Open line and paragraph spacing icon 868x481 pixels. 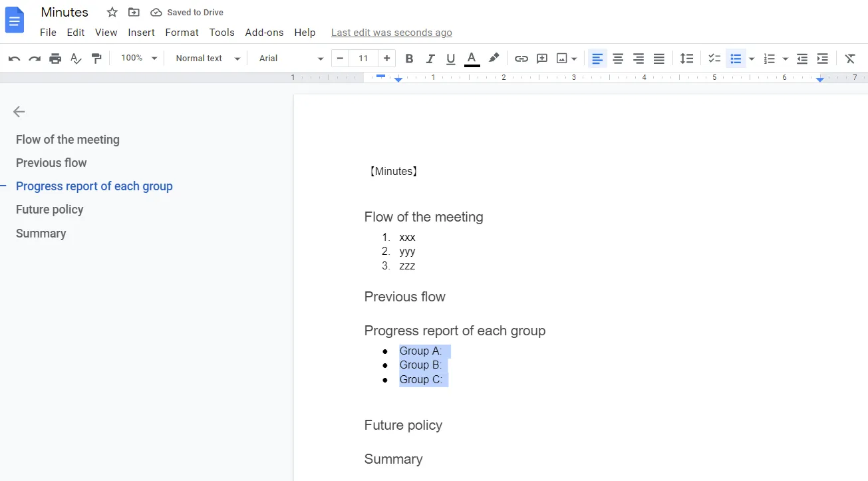[686, 59]
